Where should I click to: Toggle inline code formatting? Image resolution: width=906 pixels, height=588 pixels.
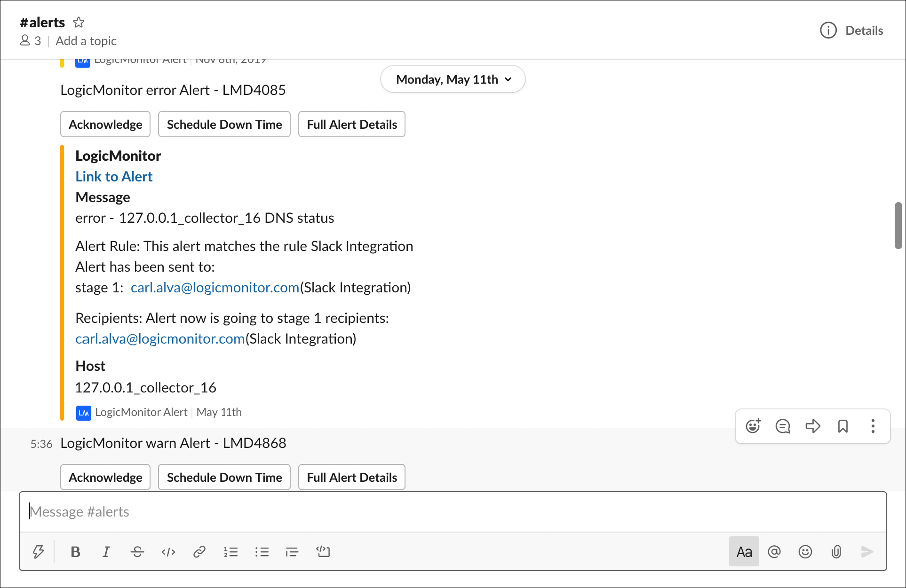pyautogui.click(x=168, y=551)
